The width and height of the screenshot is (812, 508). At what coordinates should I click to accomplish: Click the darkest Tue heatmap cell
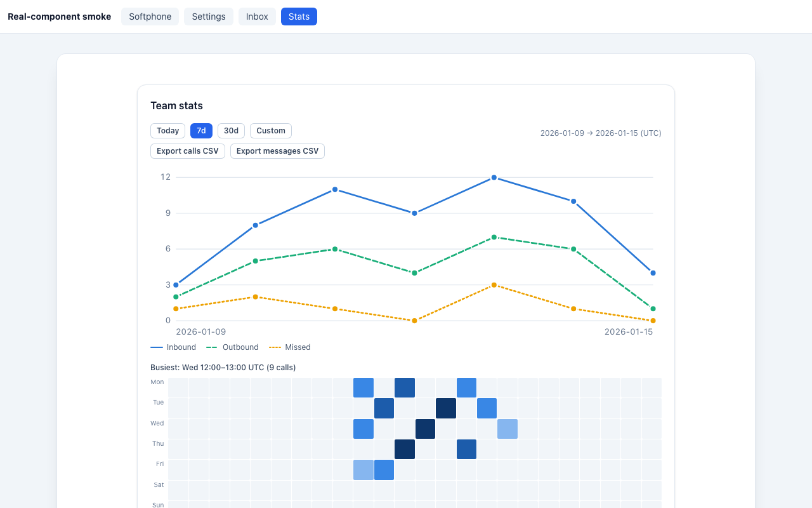point(446,408)
